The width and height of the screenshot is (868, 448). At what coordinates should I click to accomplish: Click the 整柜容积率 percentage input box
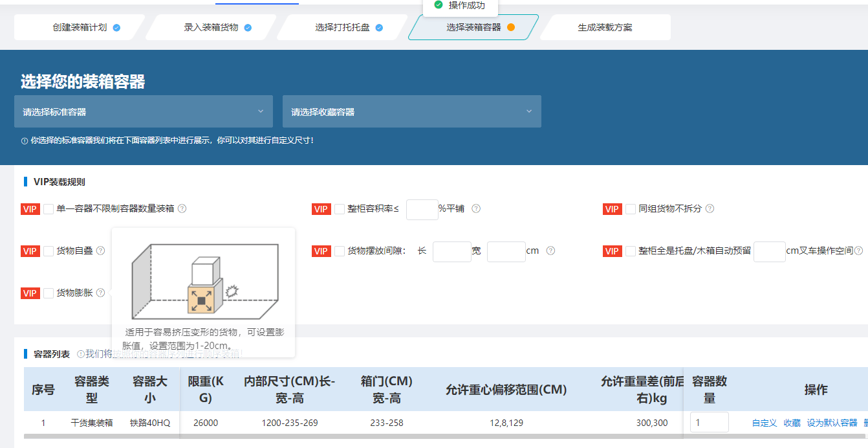click(422, 208)
